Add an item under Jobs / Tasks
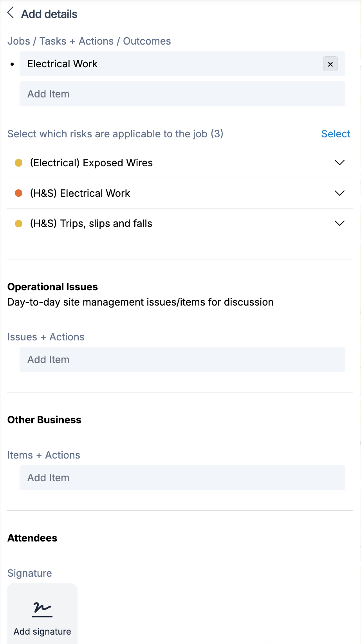The height and width of the screenshot is (644, 361). 182,94
